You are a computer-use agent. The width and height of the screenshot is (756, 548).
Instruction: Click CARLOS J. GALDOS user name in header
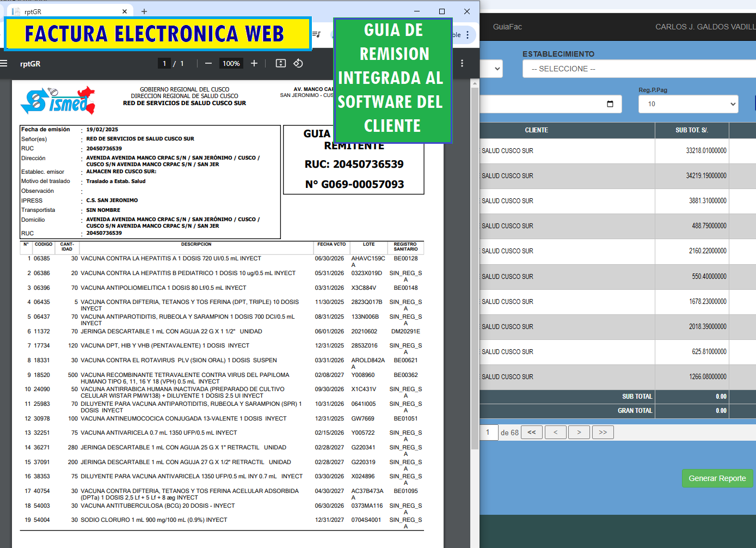click(x=705, y=27)
